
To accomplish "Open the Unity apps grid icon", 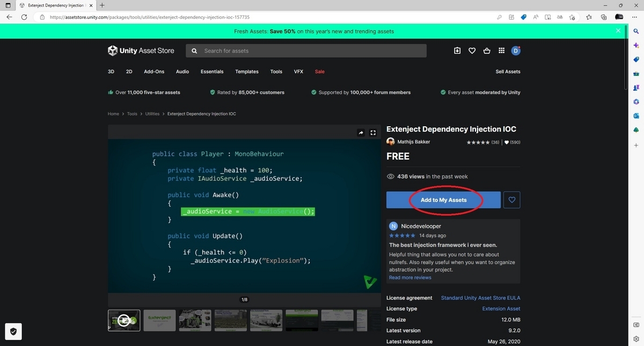I will [x=501, y=51].
